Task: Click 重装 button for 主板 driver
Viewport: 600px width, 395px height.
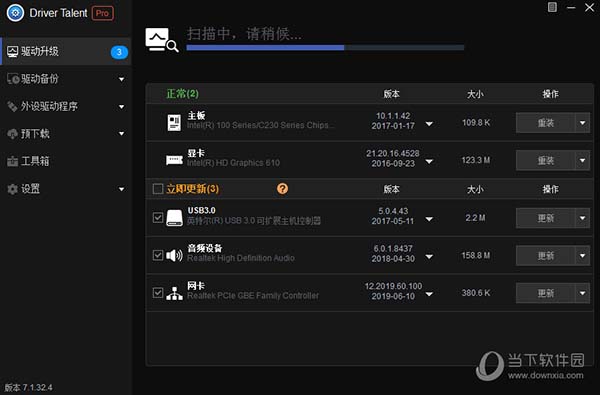Action: (545, 123)
